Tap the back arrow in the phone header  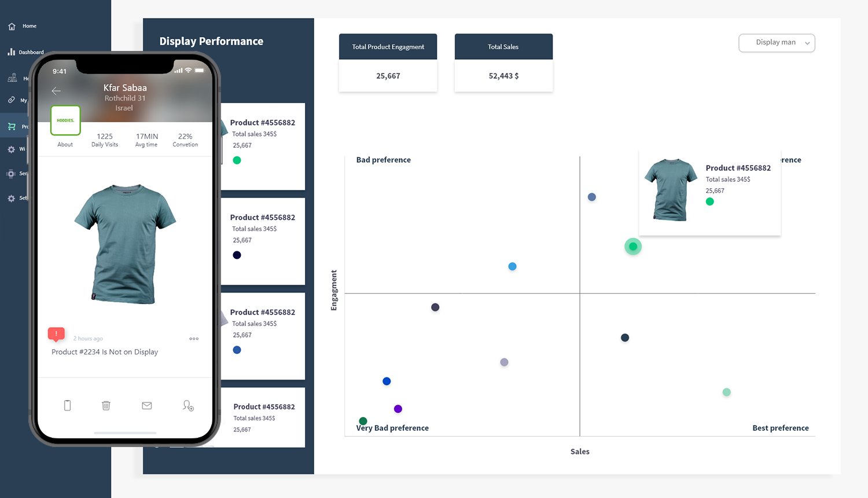pos(56,91)
